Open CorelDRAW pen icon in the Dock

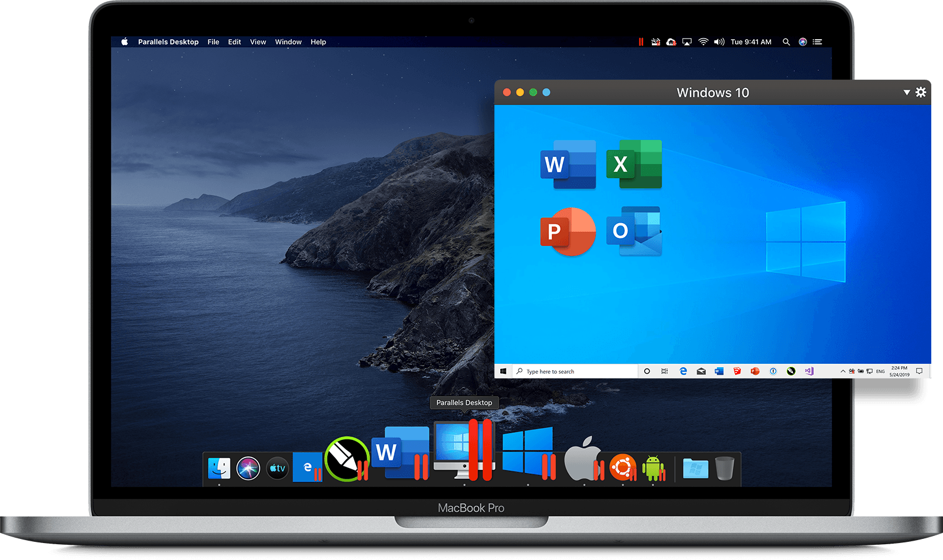pos(347,460)
